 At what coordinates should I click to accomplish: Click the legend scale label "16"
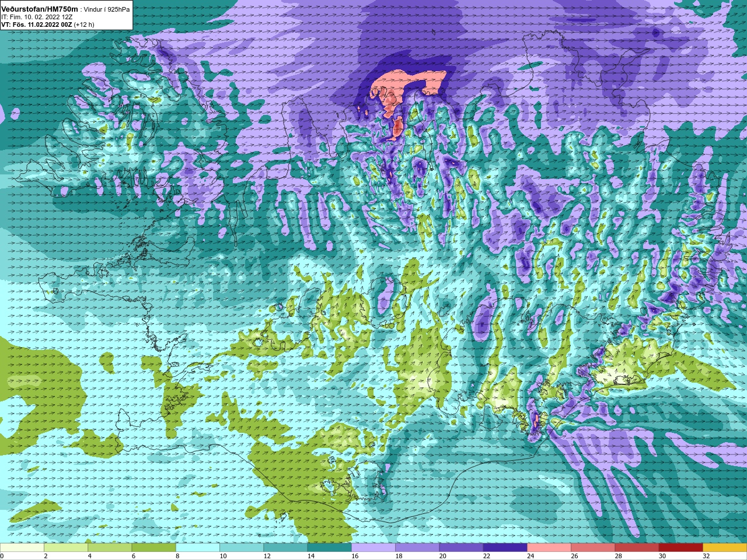(x=355, y=556)
